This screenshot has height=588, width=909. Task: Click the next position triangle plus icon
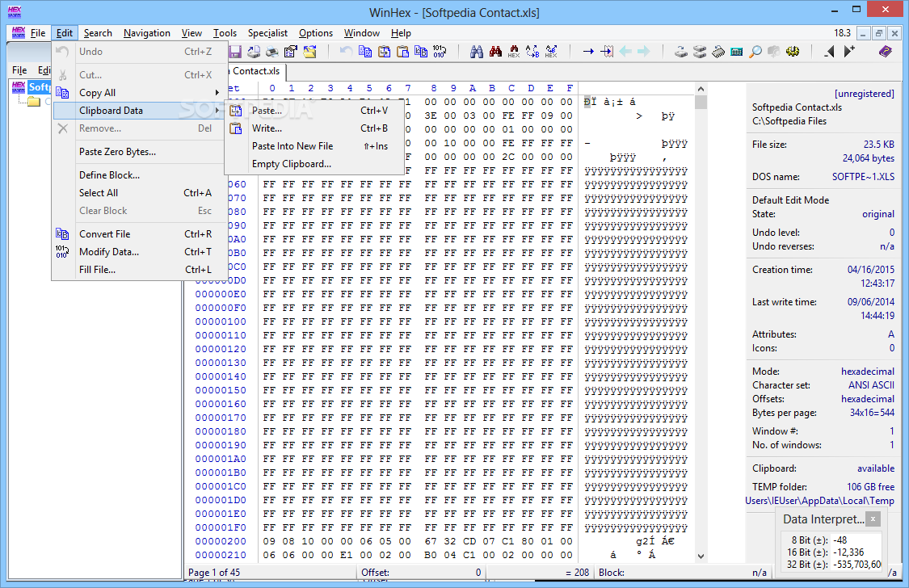pos(848,52)
